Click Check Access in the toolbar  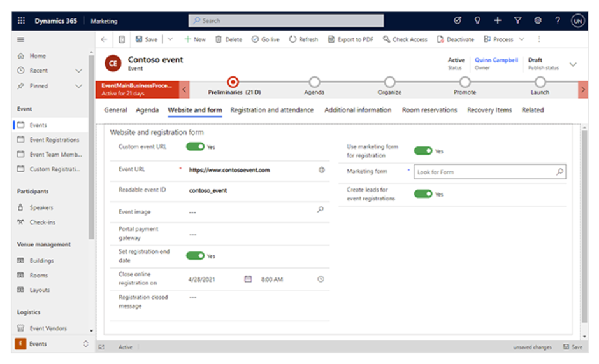(405, 39)
